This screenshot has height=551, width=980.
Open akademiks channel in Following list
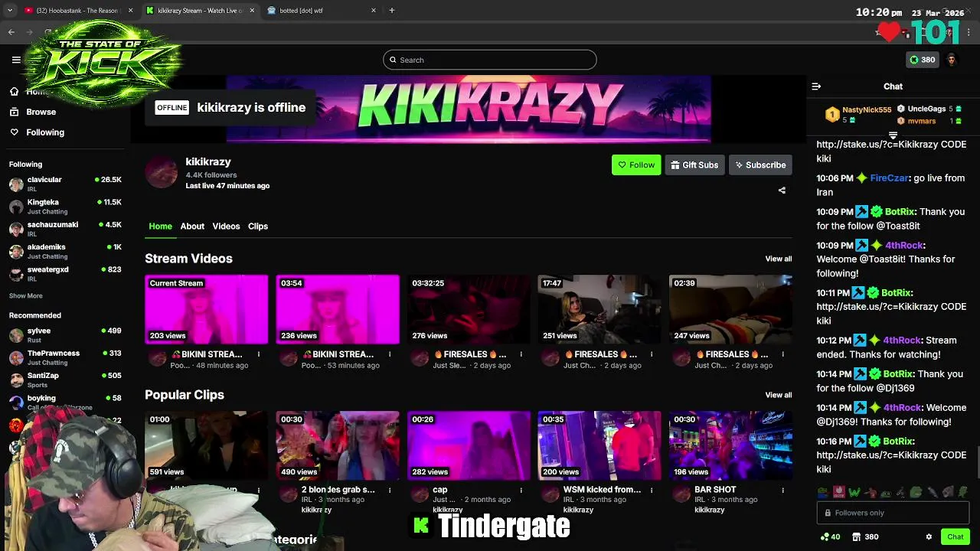coord(65,251)
